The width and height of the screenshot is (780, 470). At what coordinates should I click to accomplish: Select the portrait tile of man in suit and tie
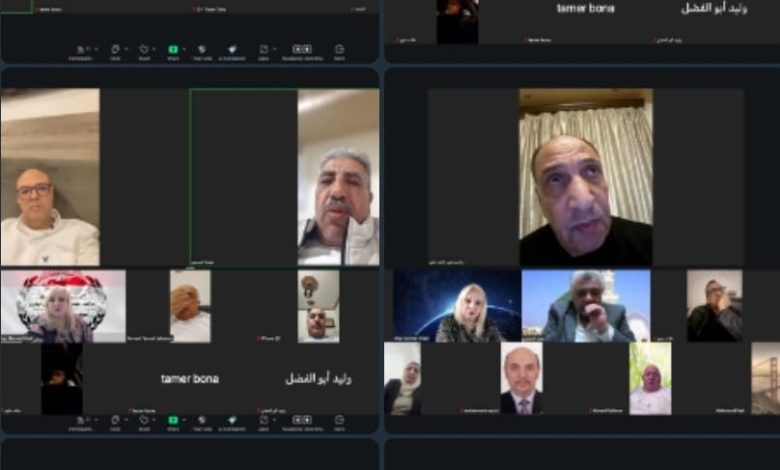click(521, 378)
